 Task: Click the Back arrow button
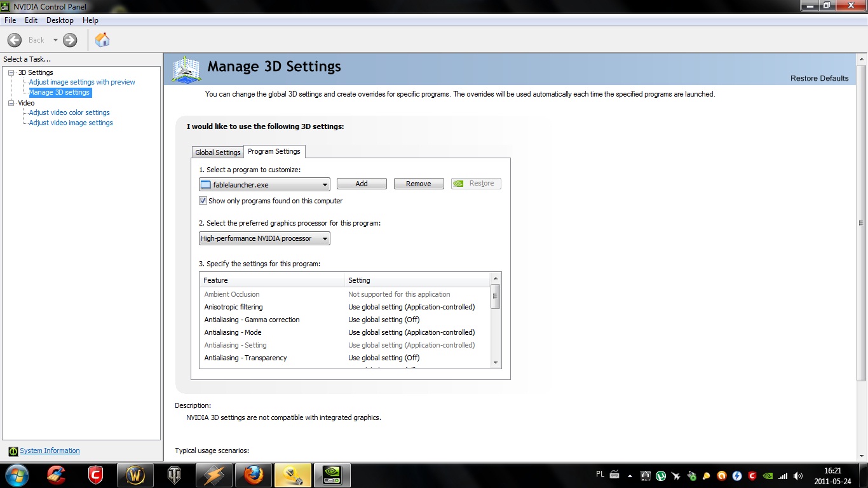coord(15,40)
